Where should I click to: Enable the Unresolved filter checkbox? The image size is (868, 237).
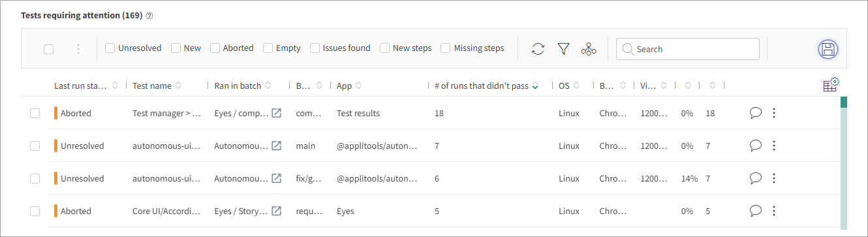tap(110, 48)
